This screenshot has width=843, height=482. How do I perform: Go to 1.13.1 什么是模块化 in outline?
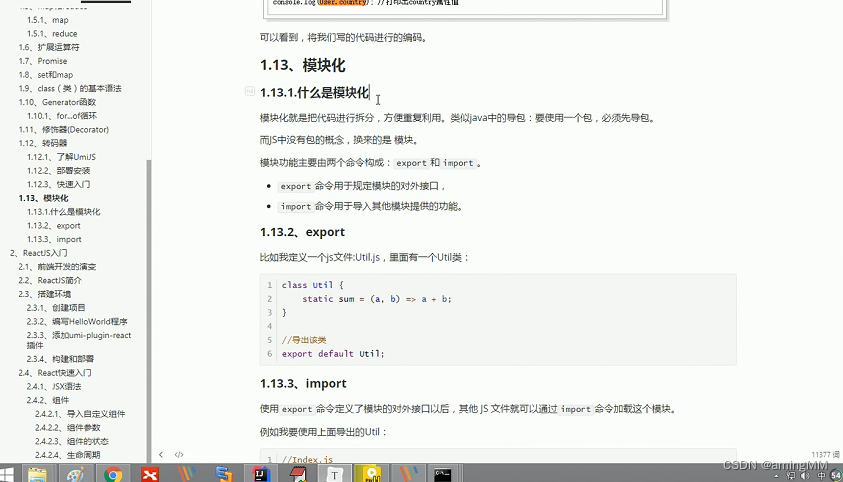pos(63,212)
